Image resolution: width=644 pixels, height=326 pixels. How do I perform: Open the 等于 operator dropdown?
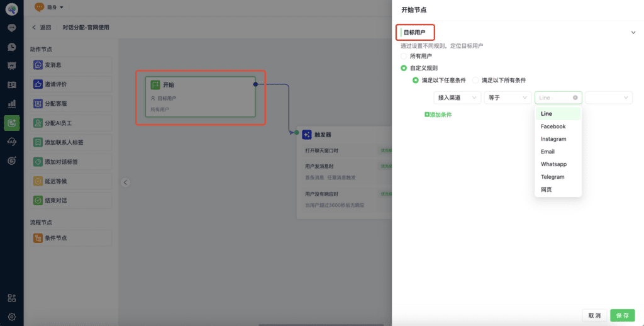pyautogui.click(x=508, y=98)
